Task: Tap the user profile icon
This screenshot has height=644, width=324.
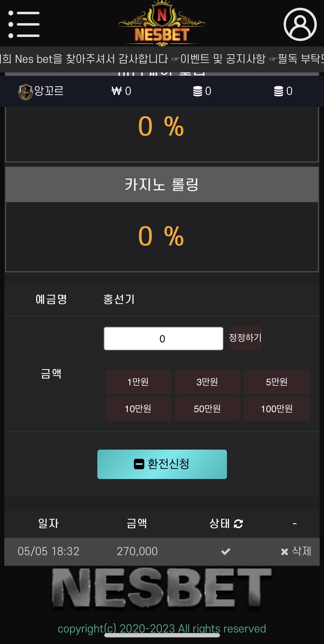Action: [x=300, y=24]
